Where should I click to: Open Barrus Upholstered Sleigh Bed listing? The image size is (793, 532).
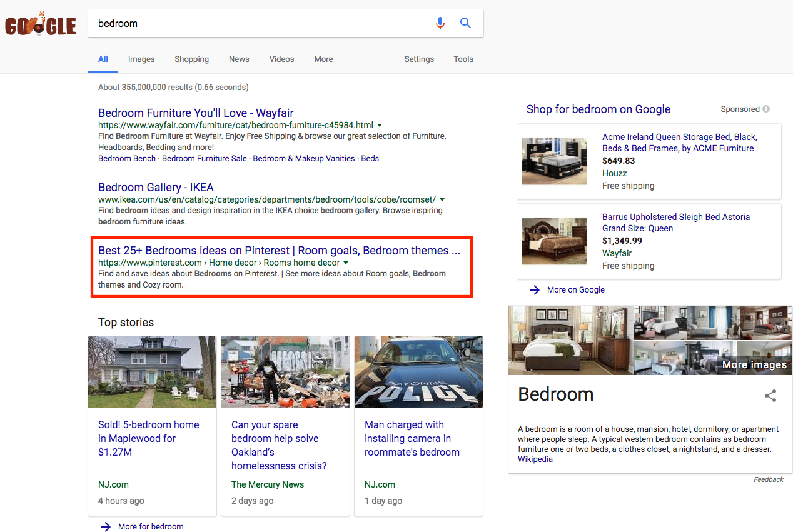coord(676,223)
